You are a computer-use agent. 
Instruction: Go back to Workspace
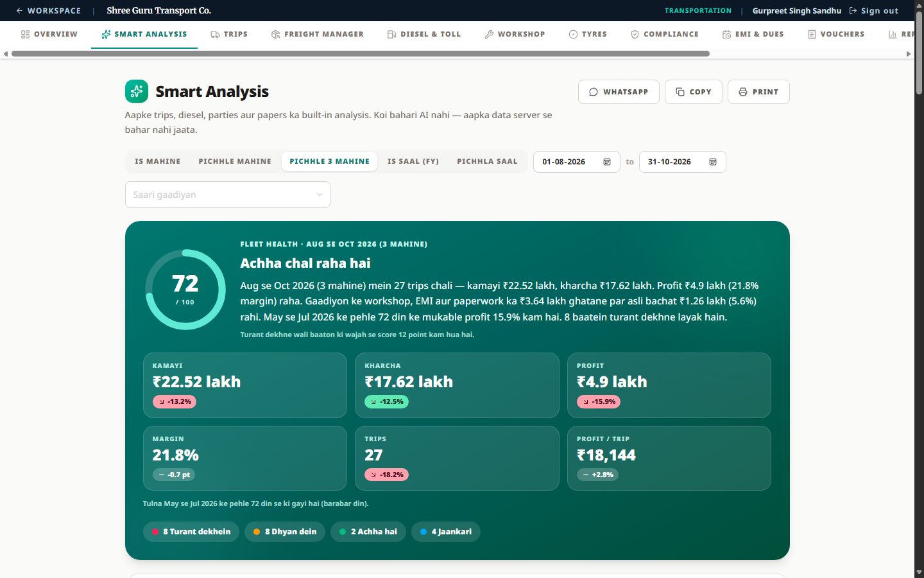click(49, 11)
